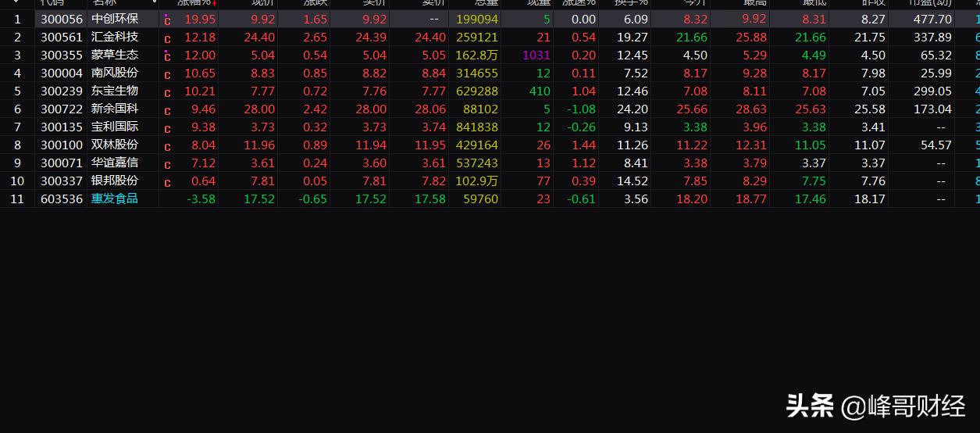
Task: Select stock name 华谊嘉信
Action: (115, 163)
